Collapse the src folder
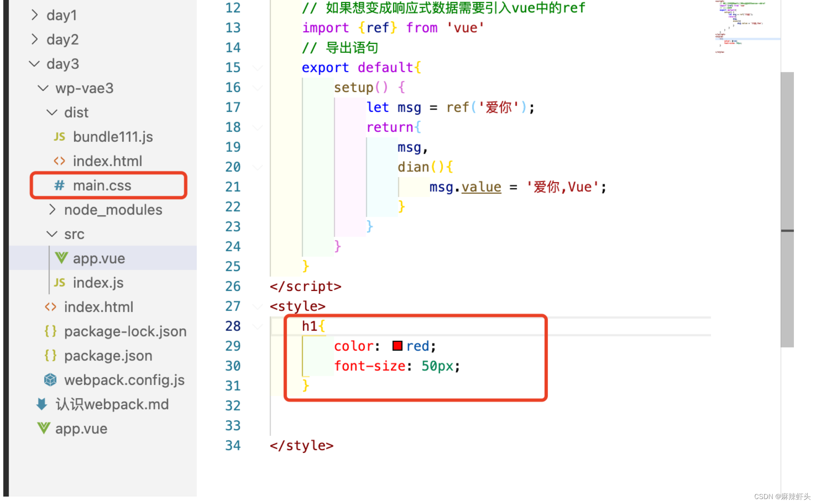This screenshot has height=504, width=817. point(52,234)
